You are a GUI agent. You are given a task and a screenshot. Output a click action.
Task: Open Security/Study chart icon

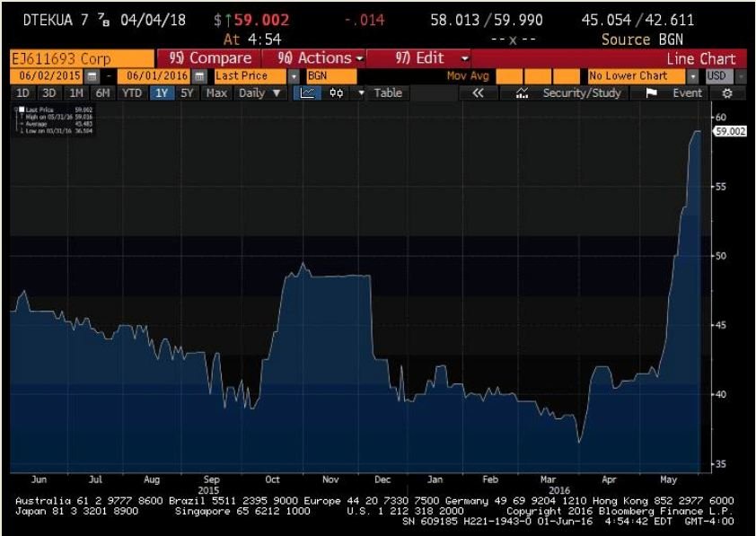pyautogui.click(x=522, y=93)
